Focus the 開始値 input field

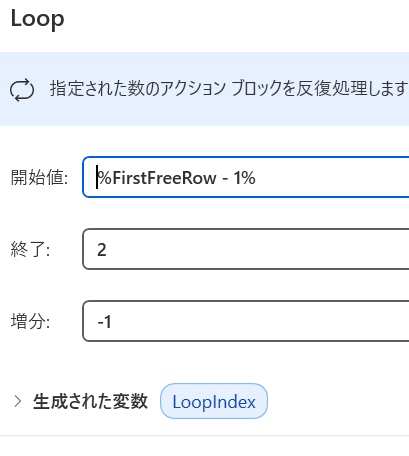tap(246, 177)
